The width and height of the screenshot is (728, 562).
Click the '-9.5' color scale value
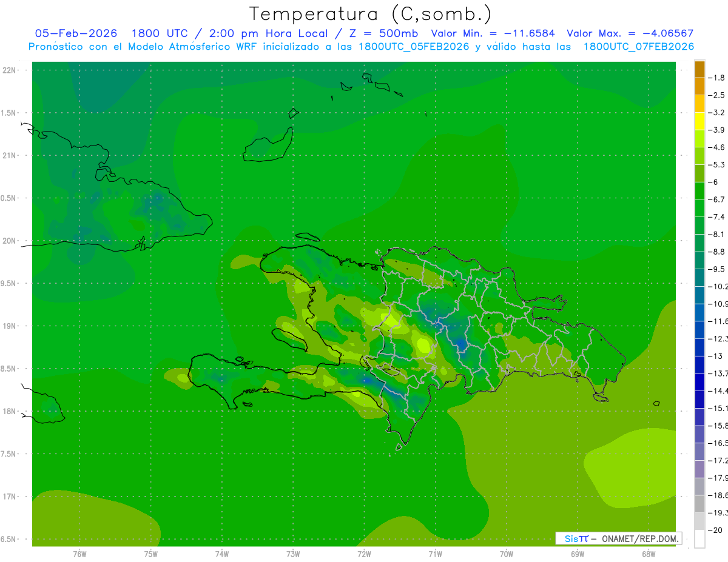[x=716, y=269]
